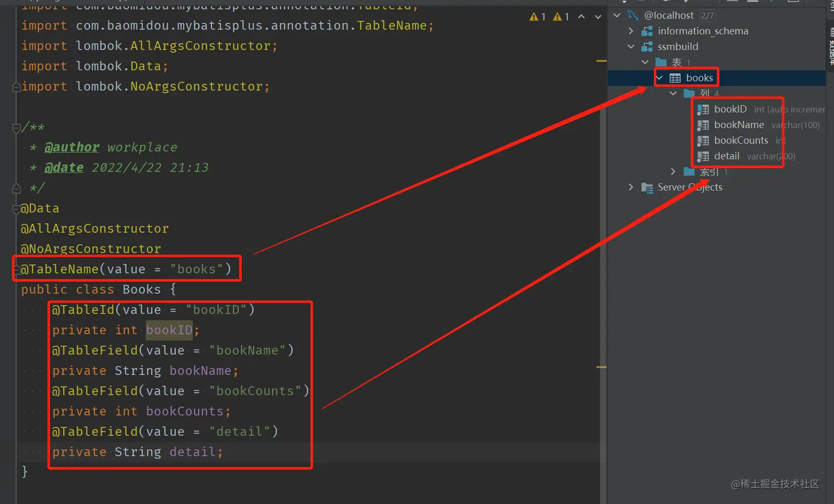Jump to previous highlighted problem arrow

(x=581, y=17)
